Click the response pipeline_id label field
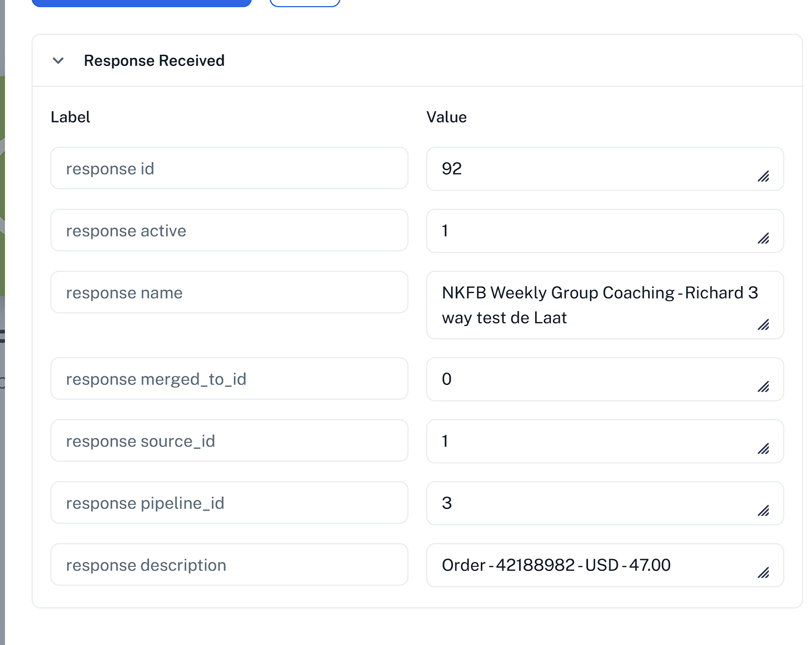 pyautogui.click(x=229, y=503)
